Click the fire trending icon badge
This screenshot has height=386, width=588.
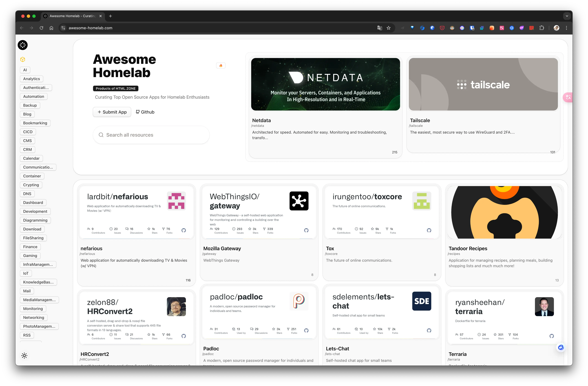[221, 65]
